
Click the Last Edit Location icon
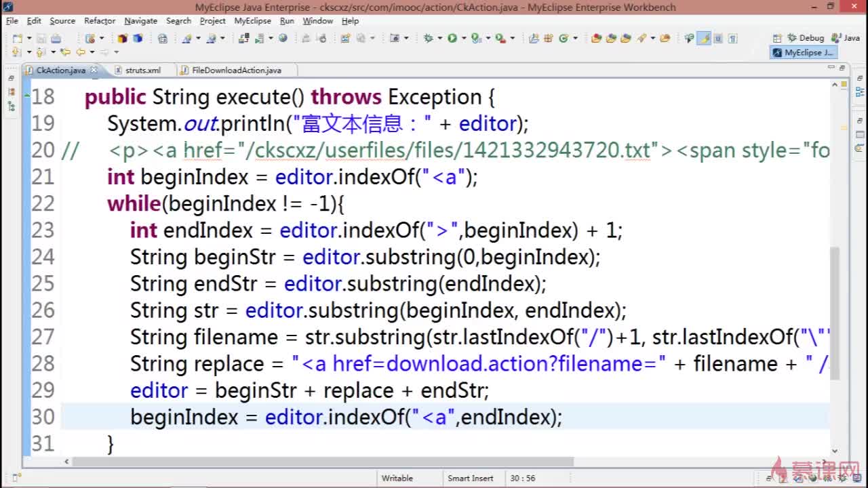pos(65,52)
